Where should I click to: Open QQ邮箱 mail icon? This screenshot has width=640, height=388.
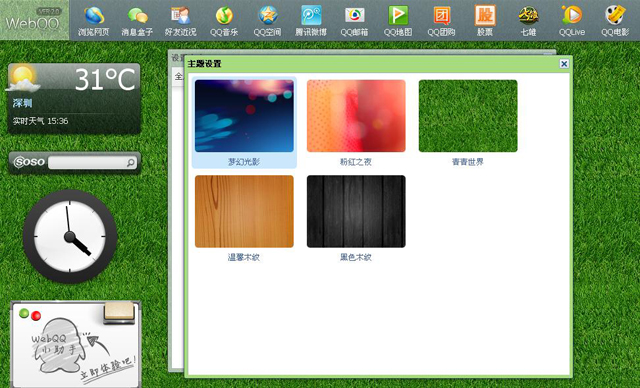pos(354,20)
